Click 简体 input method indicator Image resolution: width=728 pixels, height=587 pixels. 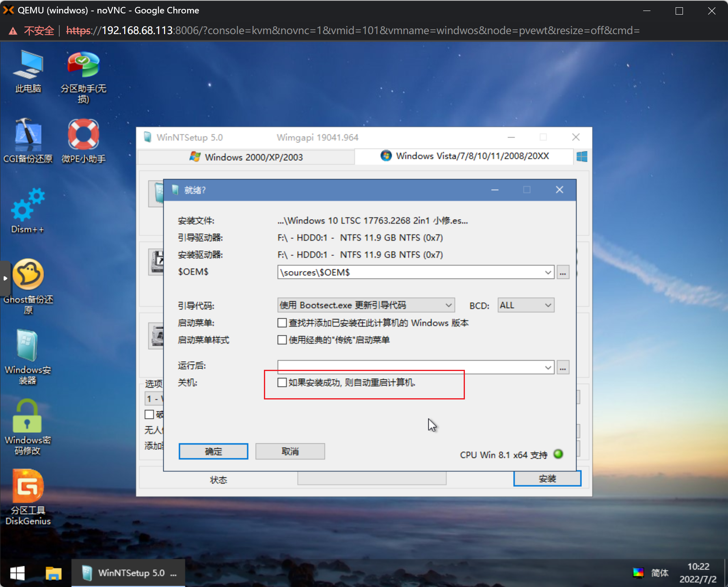[660, 573]
